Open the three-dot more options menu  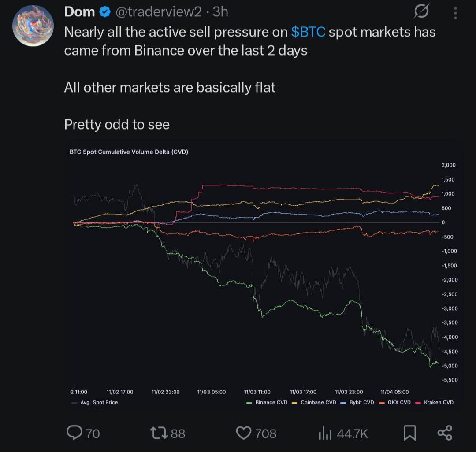click(455, 13)
